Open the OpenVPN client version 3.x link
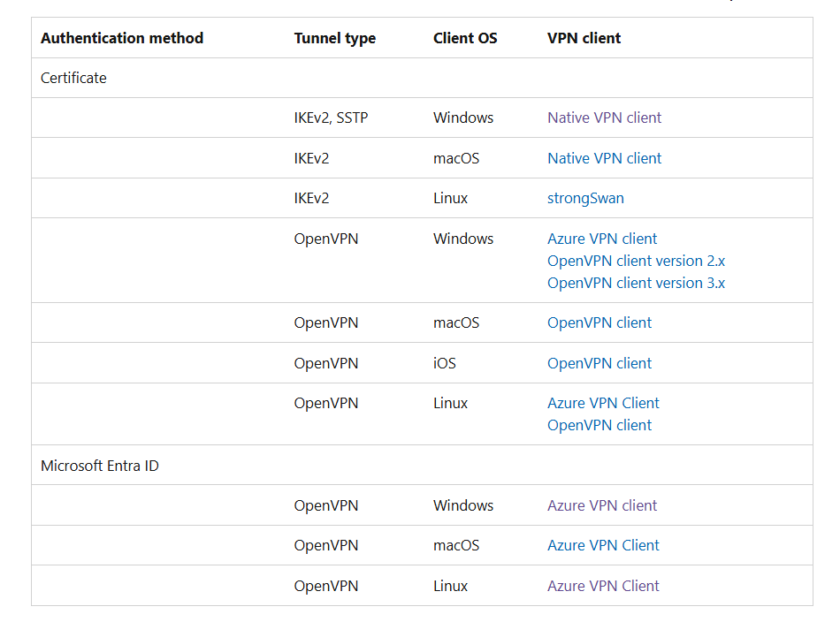The height and width of the screenshot is (622, 840). click(x=636, y=283)
